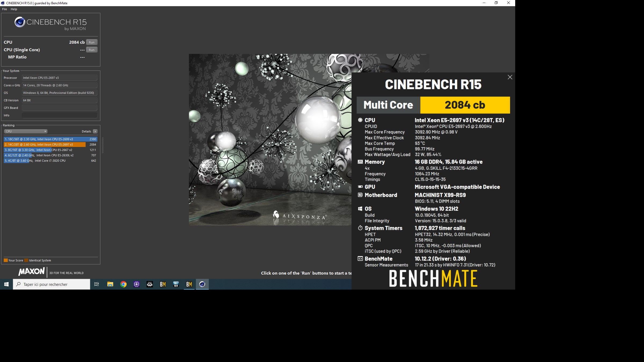This screenshot has width=644, height=362.
Task: Open the purple CPU-Z chip taskbar icon
Action: click(137, 284)
